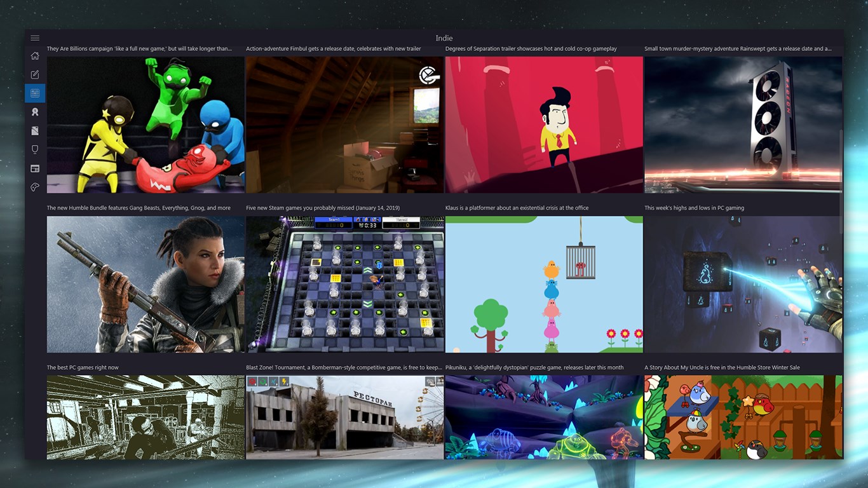Open the neon crystal cave thumbnail
Screen dimensions: 868x488
(x=544, y=417)
